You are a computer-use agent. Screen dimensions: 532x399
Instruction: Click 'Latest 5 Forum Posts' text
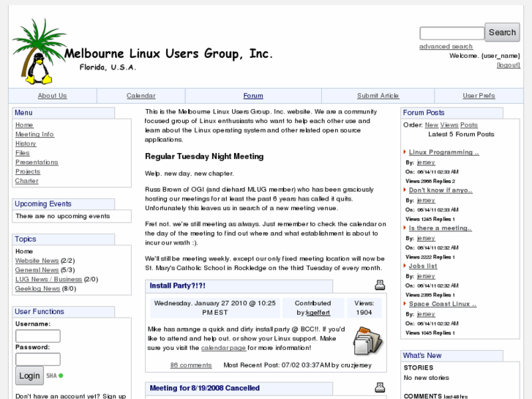(x=461, y=134)
